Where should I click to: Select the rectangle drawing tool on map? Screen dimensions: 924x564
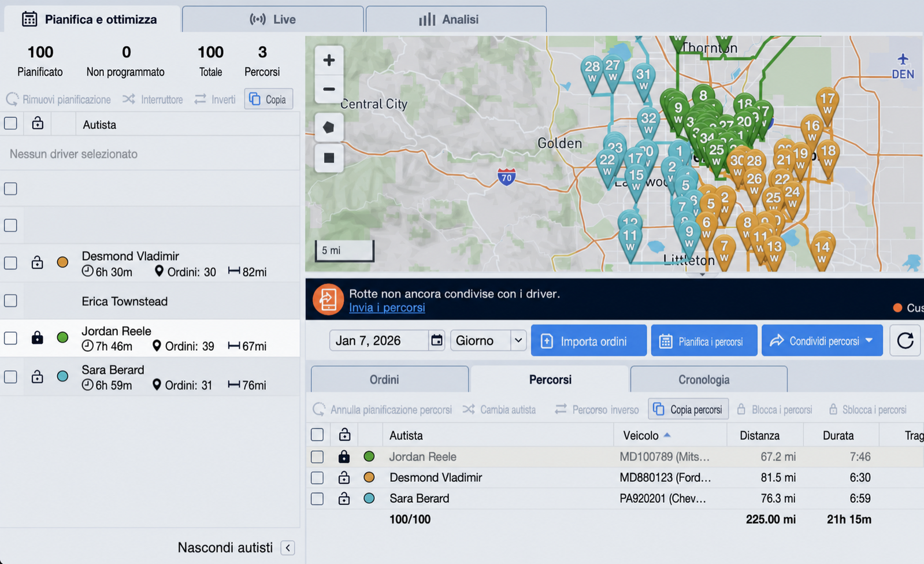(329, 158)
